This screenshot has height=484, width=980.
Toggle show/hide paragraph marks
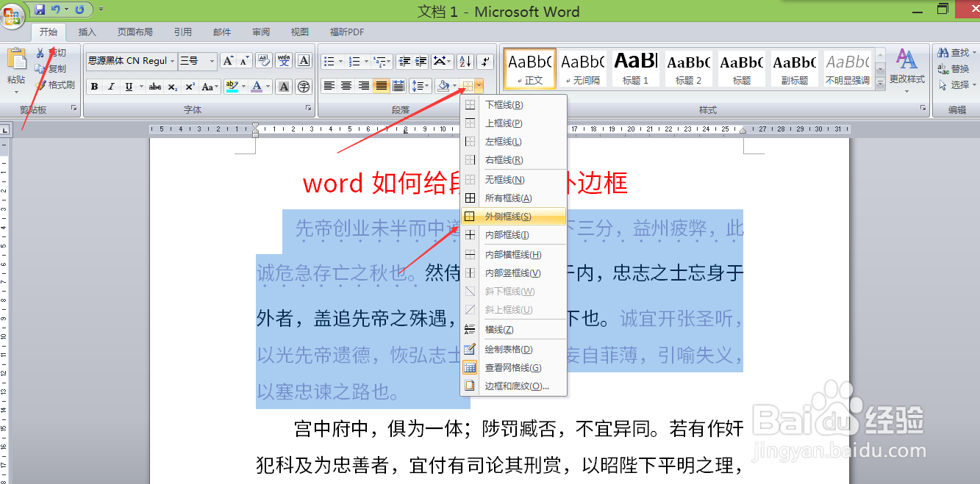coord(484,61)
